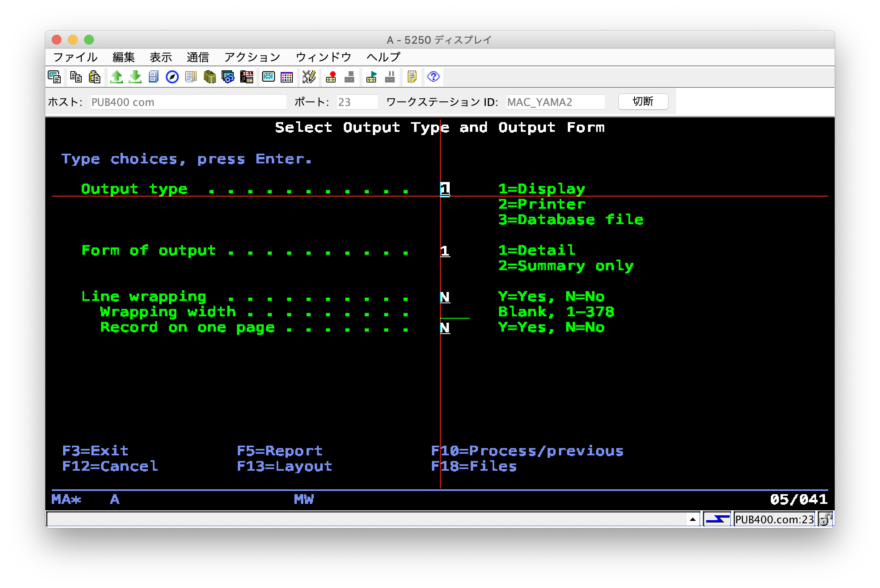Screen dimensions: 880x588
Task: Open the 編集 menu
Action: pos(123,57)
